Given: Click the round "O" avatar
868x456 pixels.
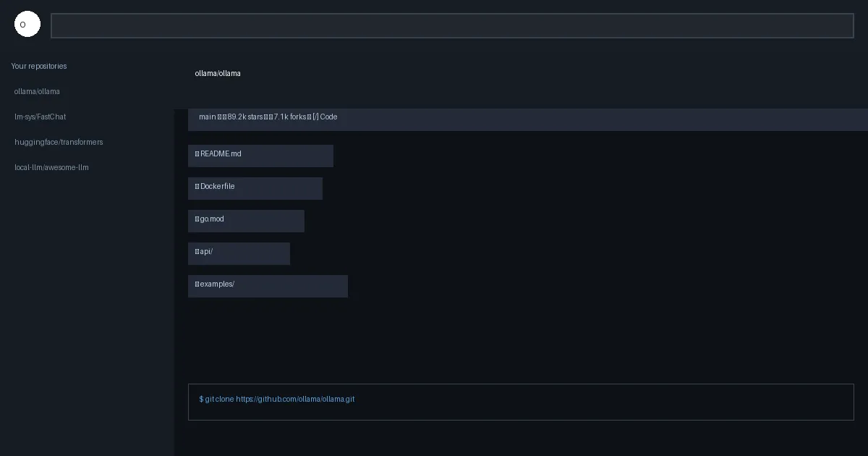Looking at the screenshot, I should [27, 25].
